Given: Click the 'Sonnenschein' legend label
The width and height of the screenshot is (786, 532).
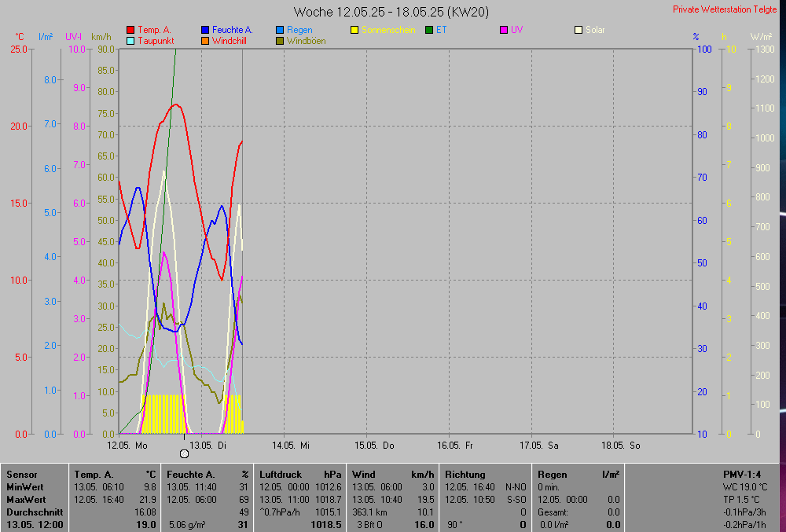Looking at the screenshot, I should click(388, 30).
